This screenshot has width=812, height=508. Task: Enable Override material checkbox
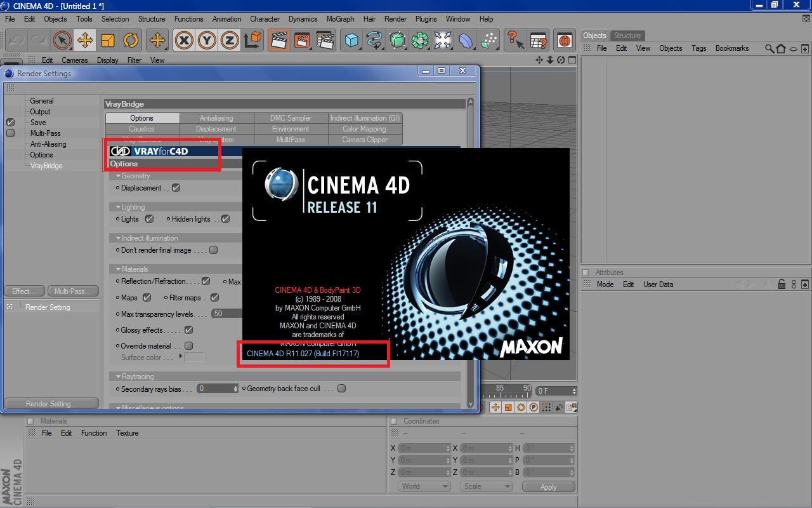(188, 346)
